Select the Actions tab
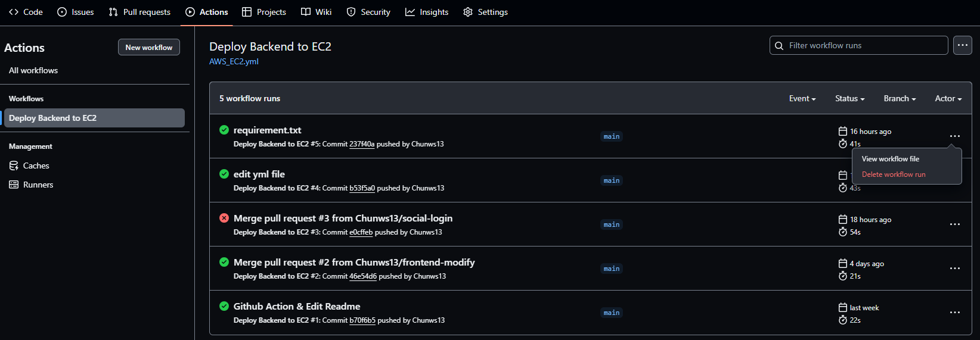The height and width of the screenshot is (340, 980). tap(207, 12)
